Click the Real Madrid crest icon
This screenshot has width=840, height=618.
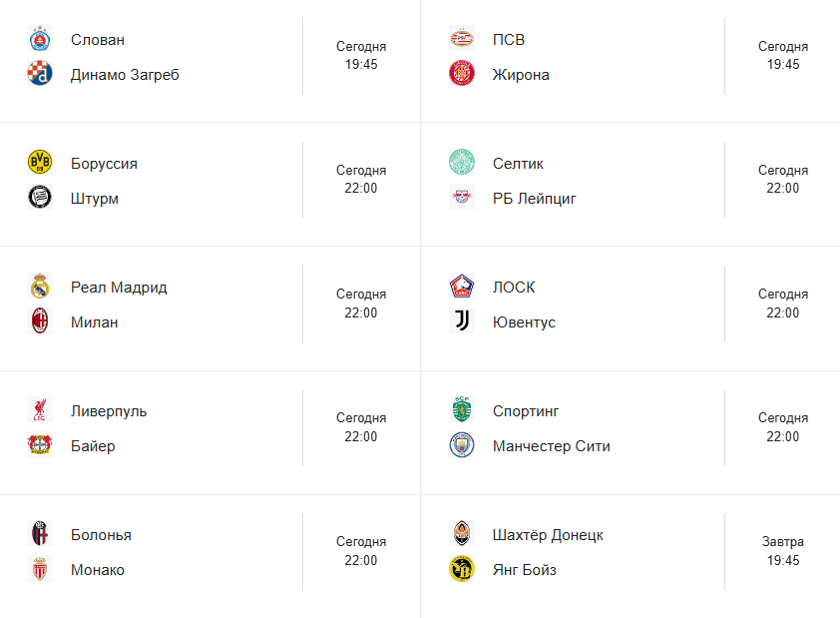pyautogui.click(x=39, y=287)
